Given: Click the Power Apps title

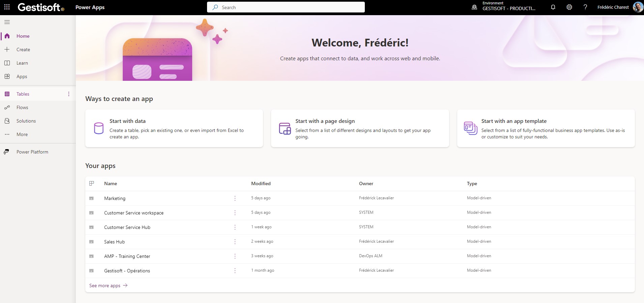Looking at the screenshot, I should [x=90, y=7].
